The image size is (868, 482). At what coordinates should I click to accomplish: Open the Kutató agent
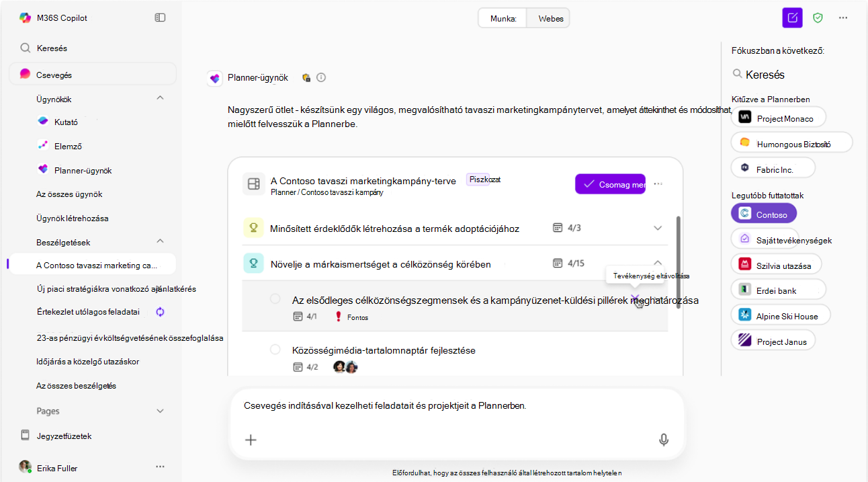66,122
